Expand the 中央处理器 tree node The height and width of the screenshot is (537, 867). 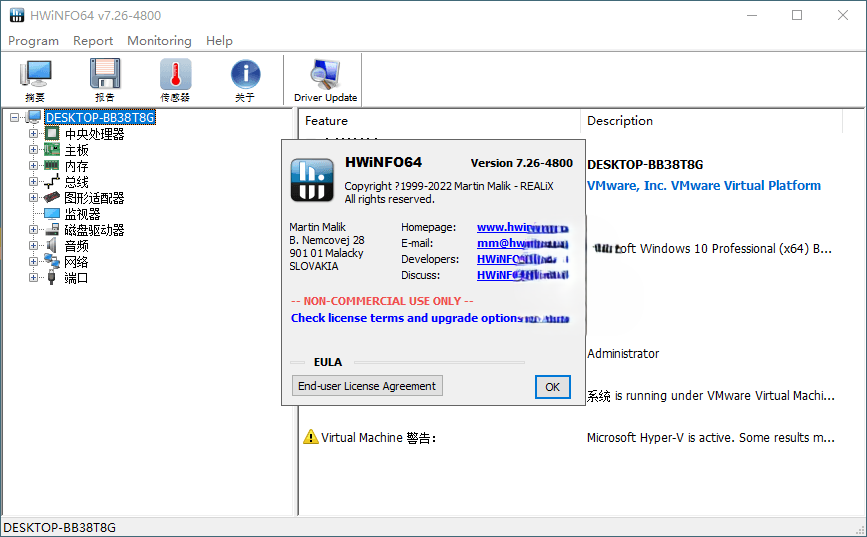coord(33,133)
